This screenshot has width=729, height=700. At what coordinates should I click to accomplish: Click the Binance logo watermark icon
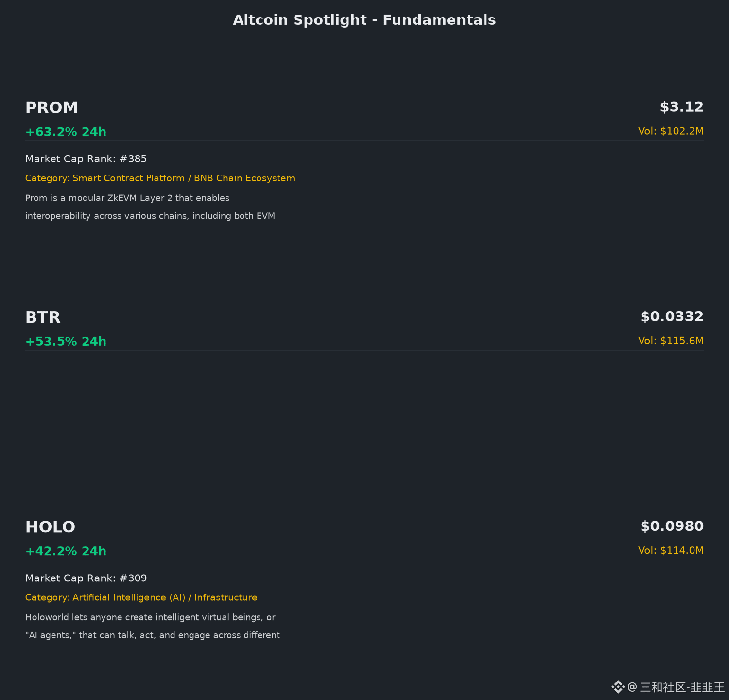click(618, 687)
